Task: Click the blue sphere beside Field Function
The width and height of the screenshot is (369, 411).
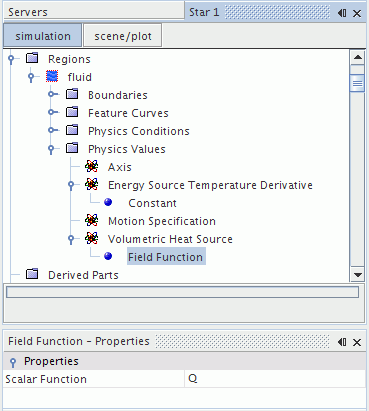Action: [x=108, y=256]
